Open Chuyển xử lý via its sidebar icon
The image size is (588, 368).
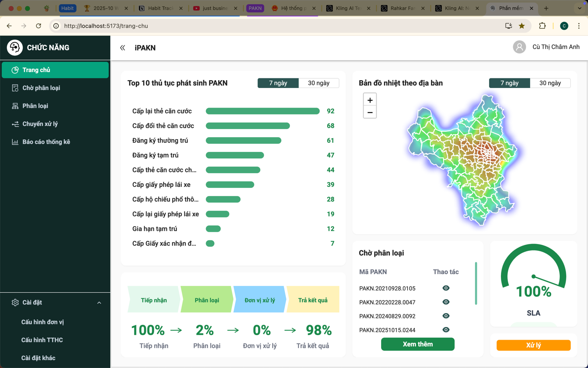[x=15, y=124]
